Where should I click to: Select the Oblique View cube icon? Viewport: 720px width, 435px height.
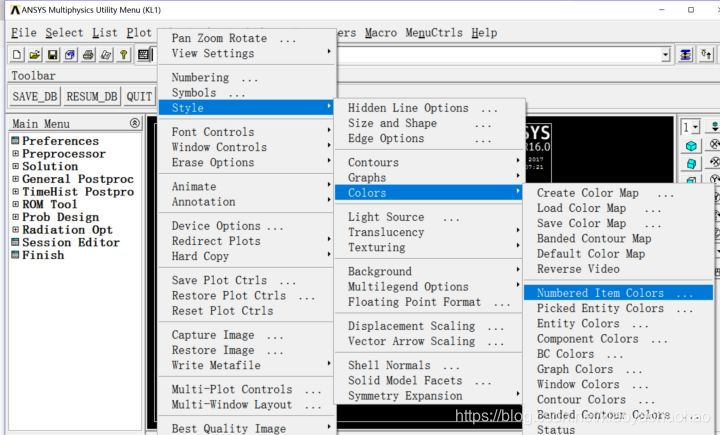(x=691, y=164)
